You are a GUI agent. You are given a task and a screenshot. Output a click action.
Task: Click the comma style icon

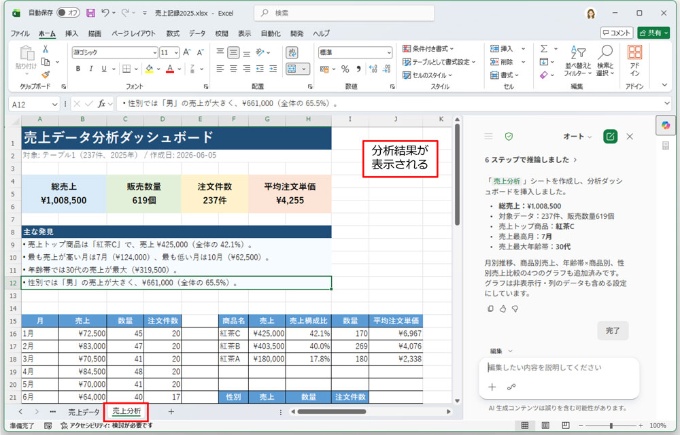point(358,69)
